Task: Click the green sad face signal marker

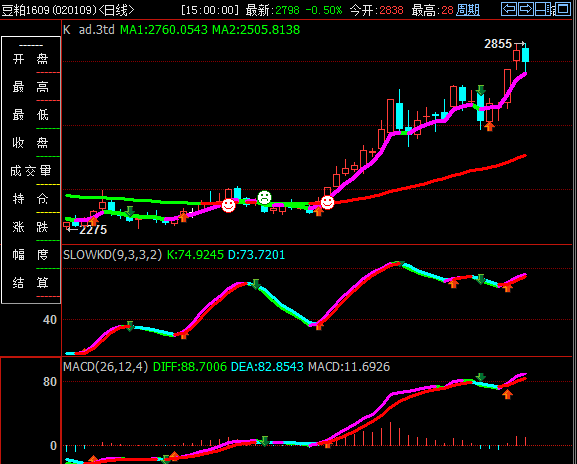Action: (264, 198)
